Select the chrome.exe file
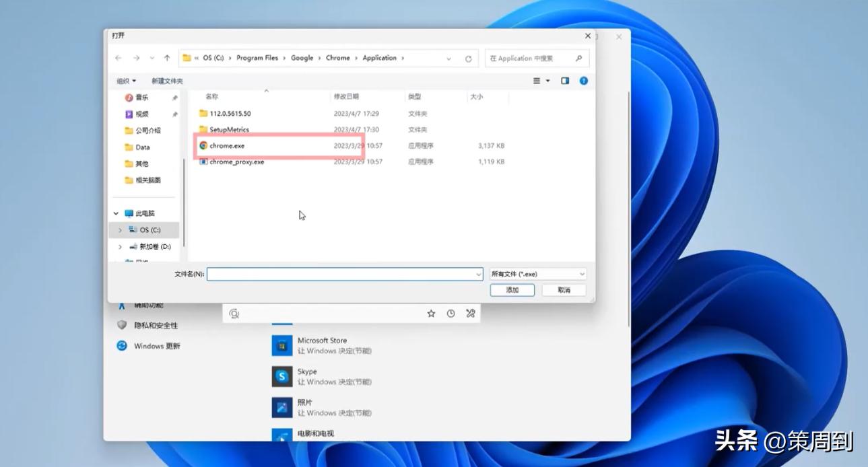This screenshot has width=868, height=467. (226, 145)
